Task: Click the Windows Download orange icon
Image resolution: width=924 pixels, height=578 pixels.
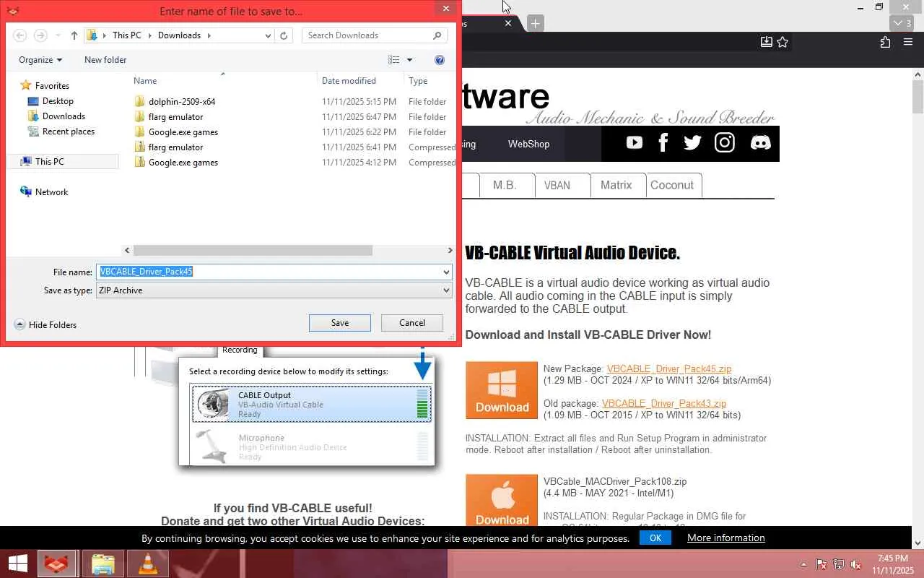Action: (x=502, y=390)
